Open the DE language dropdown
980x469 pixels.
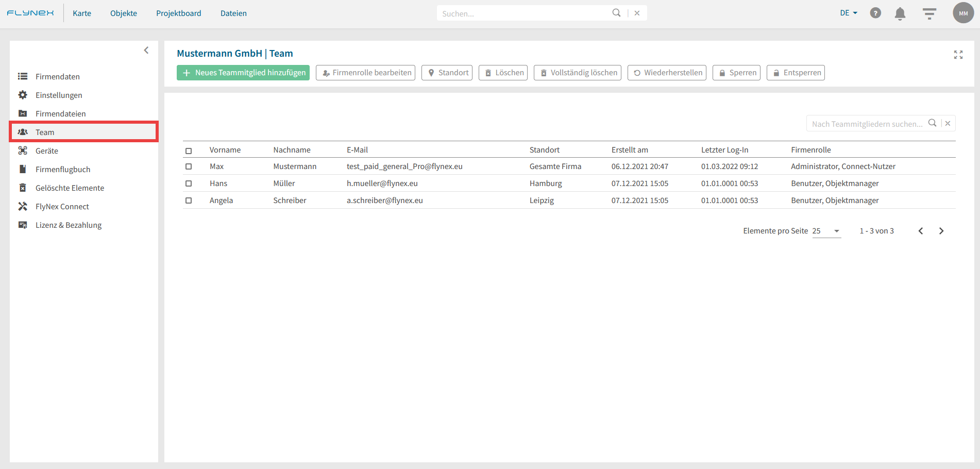(x=848, y=13)
